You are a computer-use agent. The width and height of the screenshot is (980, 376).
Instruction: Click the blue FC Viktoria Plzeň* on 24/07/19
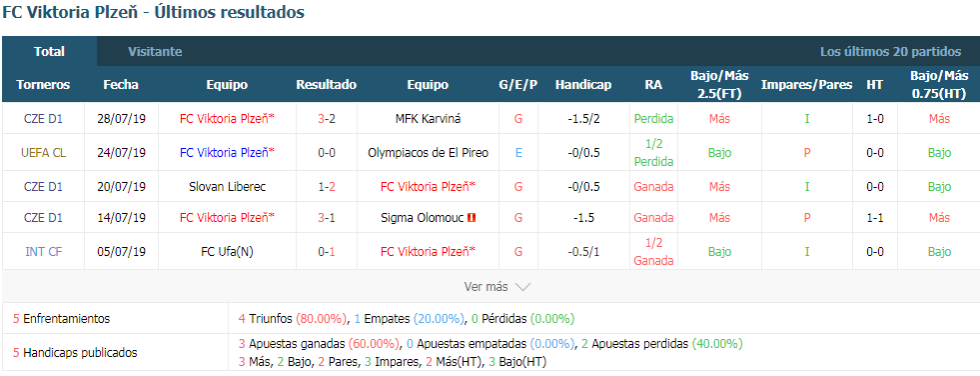pyautogui.click(x=227, y=152)
